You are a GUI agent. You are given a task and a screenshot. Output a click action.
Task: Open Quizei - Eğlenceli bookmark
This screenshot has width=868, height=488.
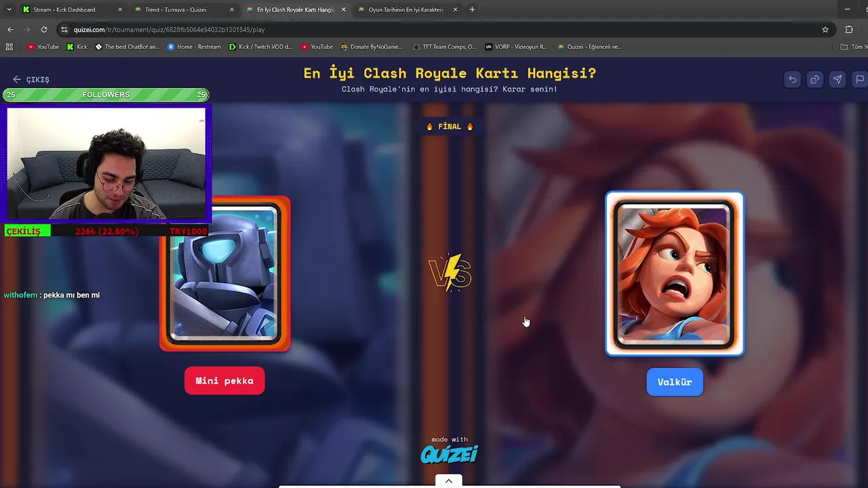pyautogui.click(x=589, y=47)
